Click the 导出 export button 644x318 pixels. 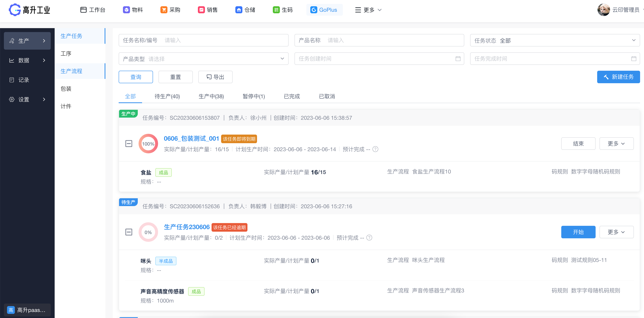click(215, 77)
